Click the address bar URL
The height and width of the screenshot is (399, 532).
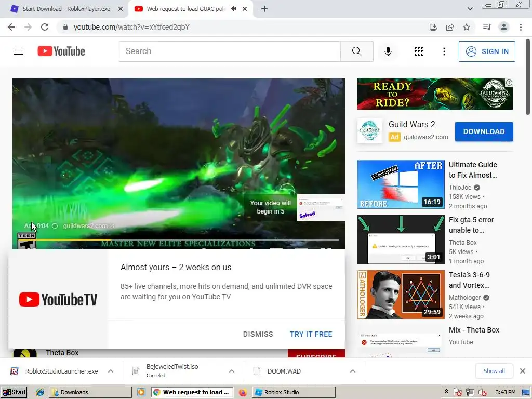tap(131, 27)
